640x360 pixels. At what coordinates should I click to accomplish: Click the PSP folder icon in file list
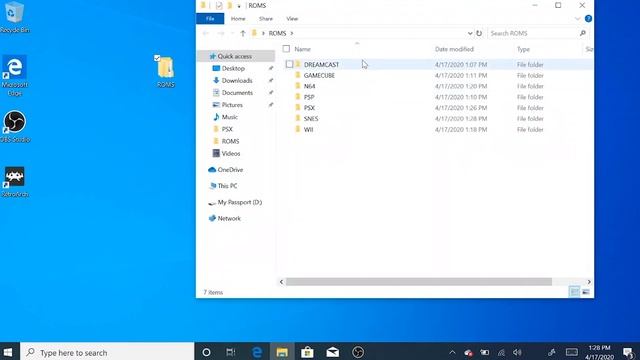point(298,97)
